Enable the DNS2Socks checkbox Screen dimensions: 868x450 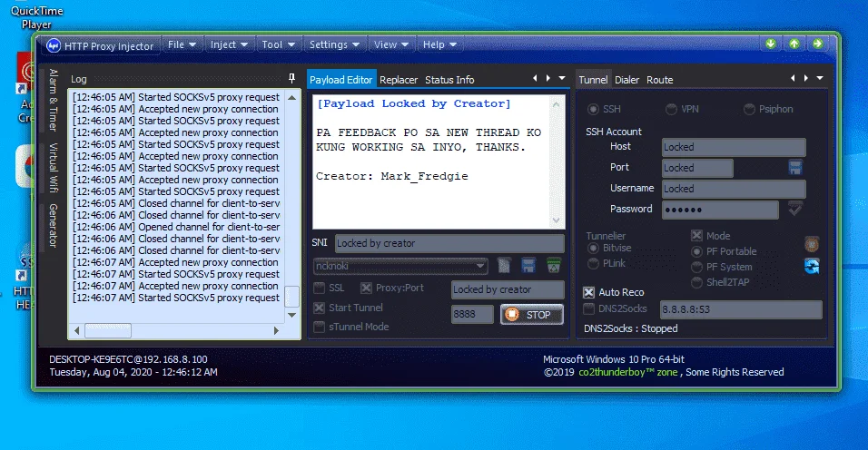pyautogui.click(x=589, y=308)
